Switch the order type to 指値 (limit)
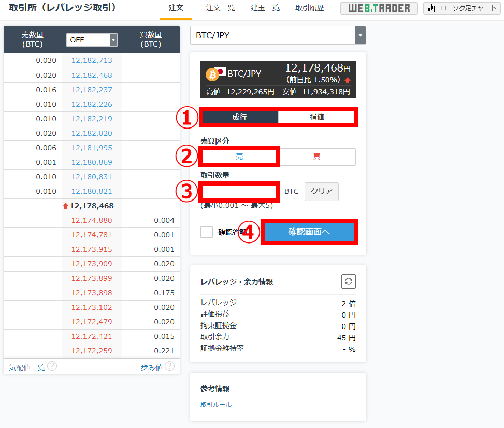The width and height of the screenshot is (504, 428). (318, 117)
